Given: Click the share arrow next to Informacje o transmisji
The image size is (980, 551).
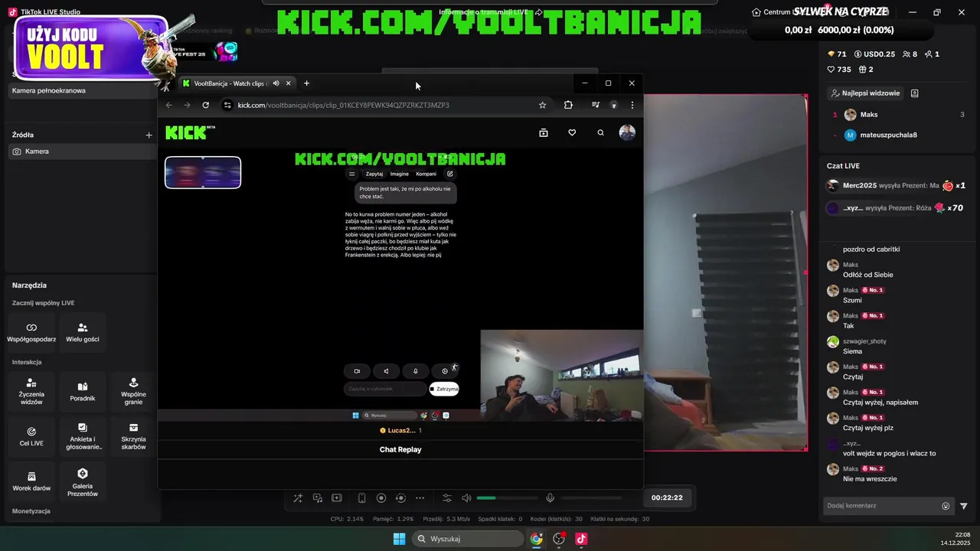Looking at the screenshot, I should click(539, 12).
